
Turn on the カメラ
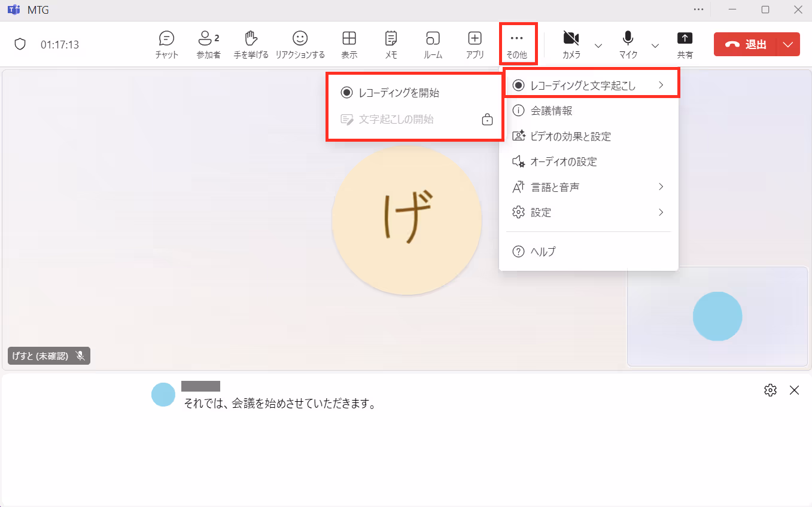(571, 45)
